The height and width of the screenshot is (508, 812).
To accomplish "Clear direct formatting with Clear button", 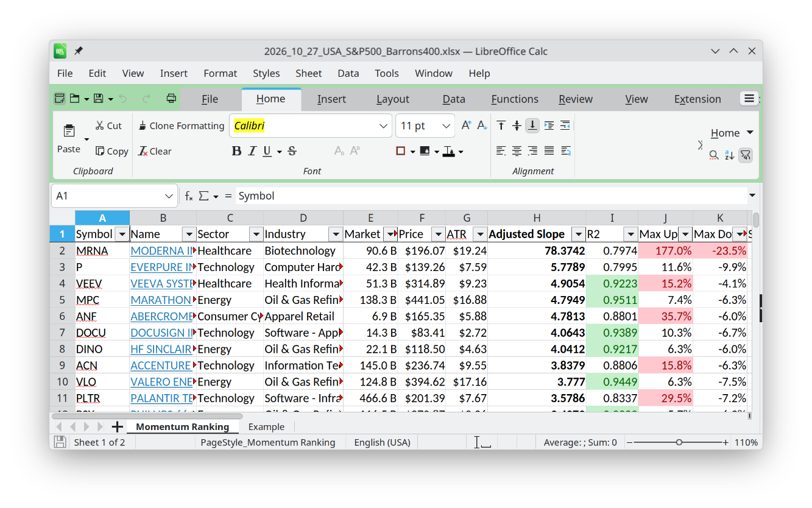I will 155,151.
